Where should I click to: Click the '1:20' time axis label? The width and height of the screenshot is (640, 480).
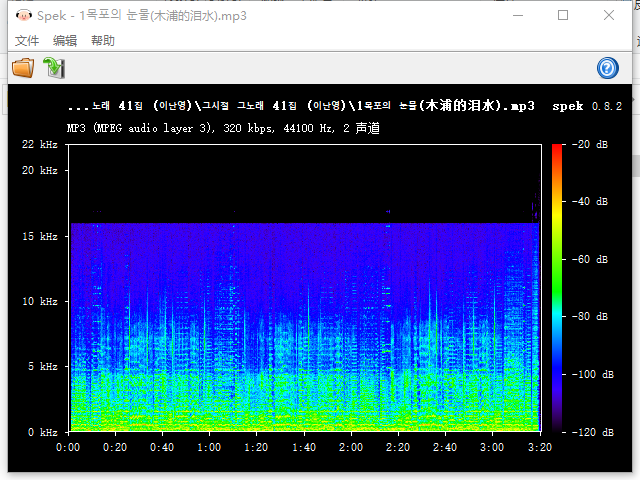[256, 447]
